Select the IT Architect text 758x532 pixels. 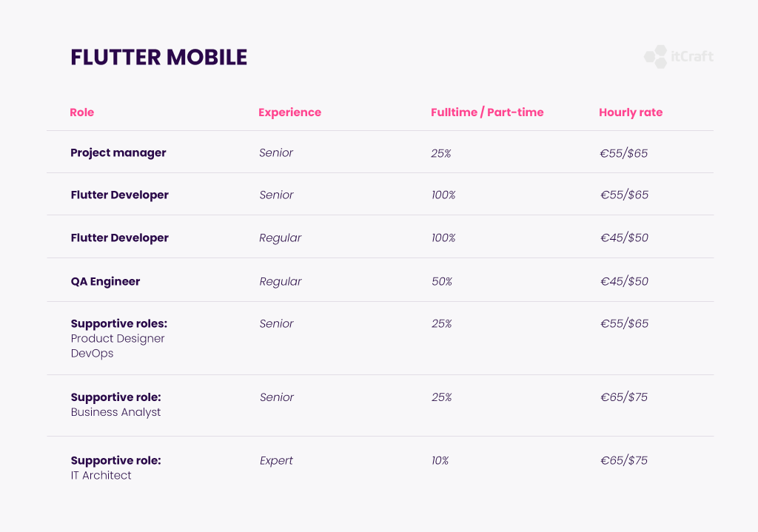pos(101,476)
